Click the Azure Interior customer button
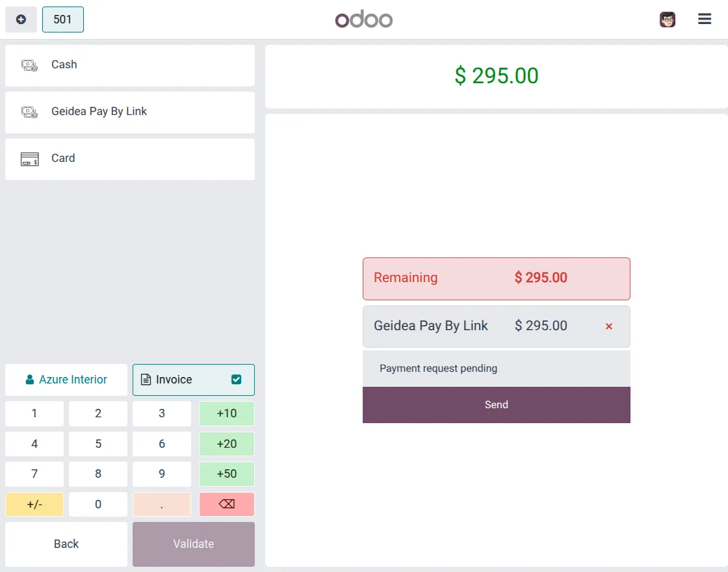Viewport: 728px width, 572px height. [x=66, y=380]
